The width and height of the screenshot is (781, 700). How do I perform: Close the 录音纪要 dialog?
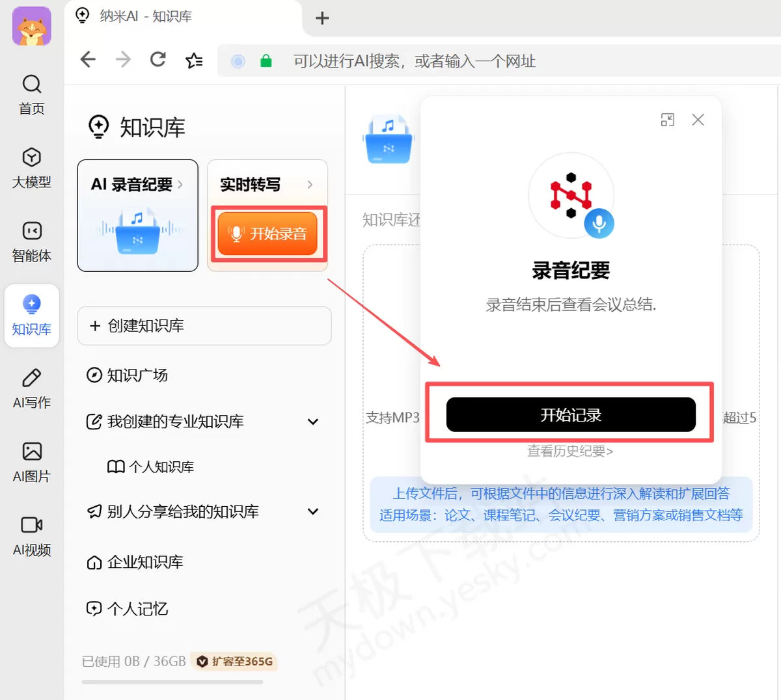[x=698, y=120]
